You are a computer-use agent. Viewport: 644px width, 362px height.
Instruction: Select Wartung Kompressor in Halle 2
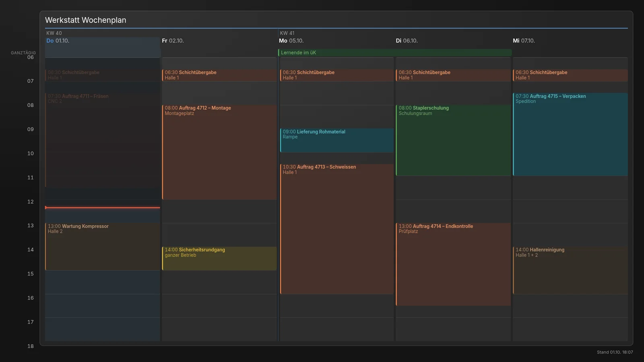[x=103, y=247]
